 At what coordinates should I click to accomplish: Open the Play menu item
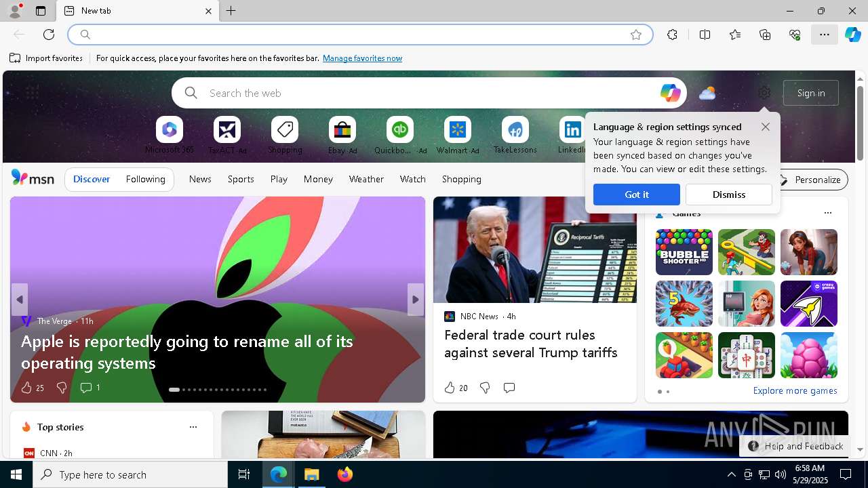[x=279, y=179]
